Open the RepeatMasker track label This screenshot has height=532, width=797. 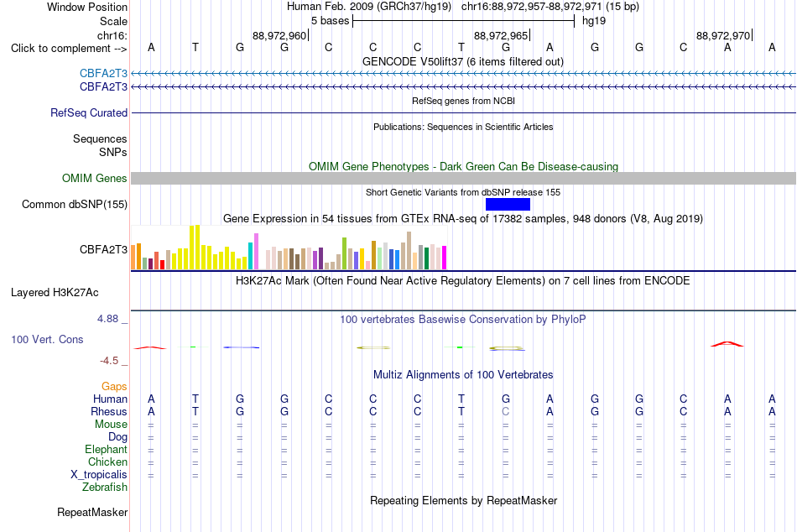pos(92,512)
